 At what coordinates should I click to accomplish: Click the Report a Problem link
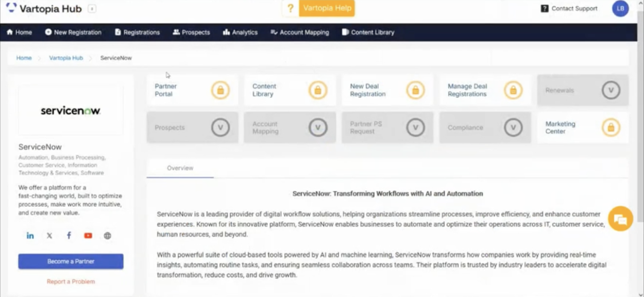coord(71,282)
